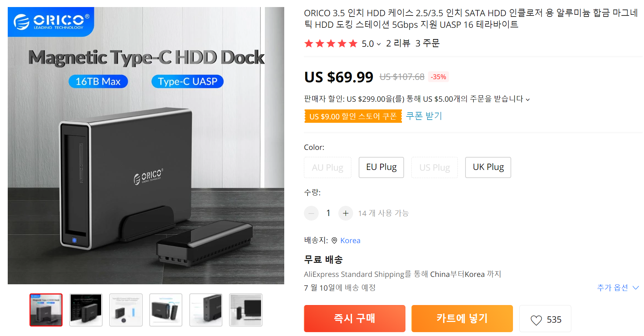The width and height of the screenshot is (644, 336).
Task: Open the Korea shipping destination link
Action: [350, 241]
